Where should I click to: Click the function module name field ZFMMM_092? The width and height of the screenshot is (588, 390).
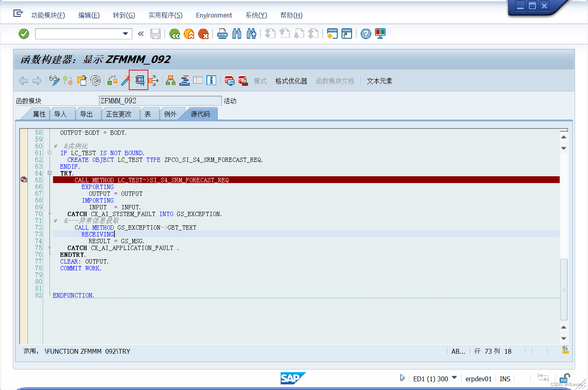pyautogui.click(x=160, y=101)
